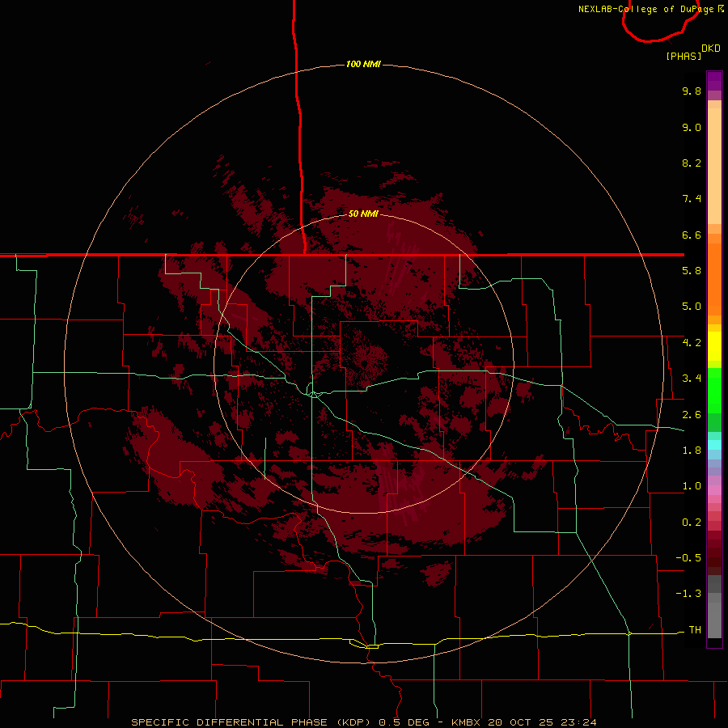The image size is (728, 728).
Task: Click the 100 NMI range ring label
Action: (363, 64)
